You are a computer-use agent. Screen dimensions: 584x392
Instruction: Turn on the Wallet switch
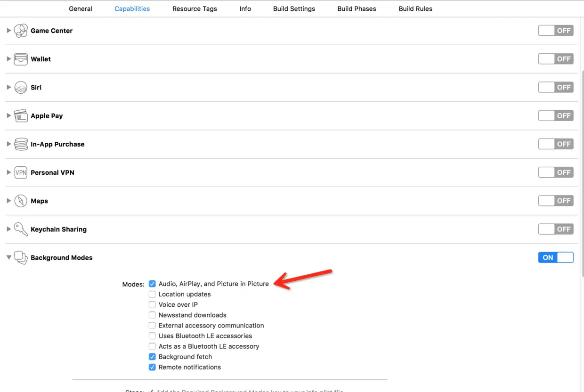[x=556, y=59]
